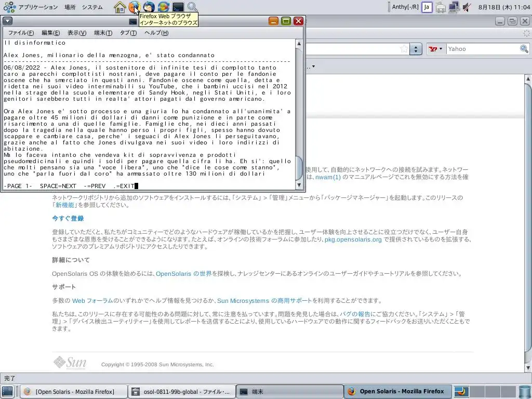This screenshot has height=399, width=532.
Task: Restore the Firefox window with its restore button
Action: pos(512,21)
